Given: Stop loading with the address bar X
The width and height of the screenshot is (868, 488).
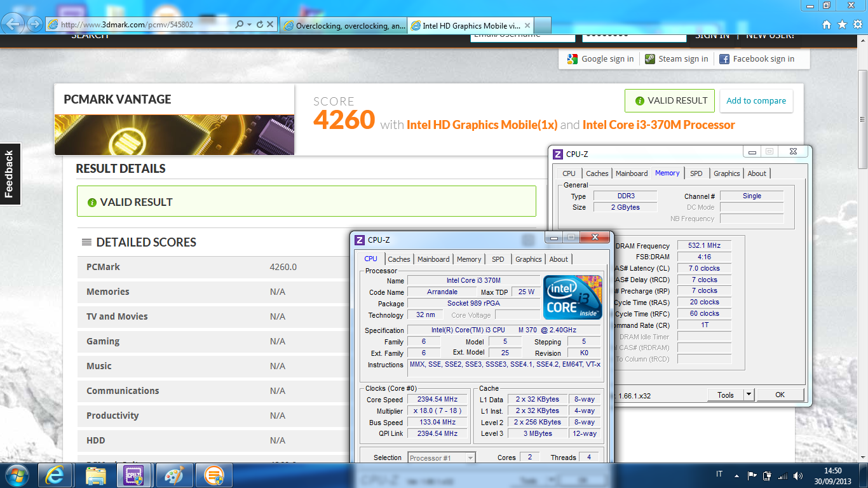Looking at the screenshot, I should pos(270,25).
